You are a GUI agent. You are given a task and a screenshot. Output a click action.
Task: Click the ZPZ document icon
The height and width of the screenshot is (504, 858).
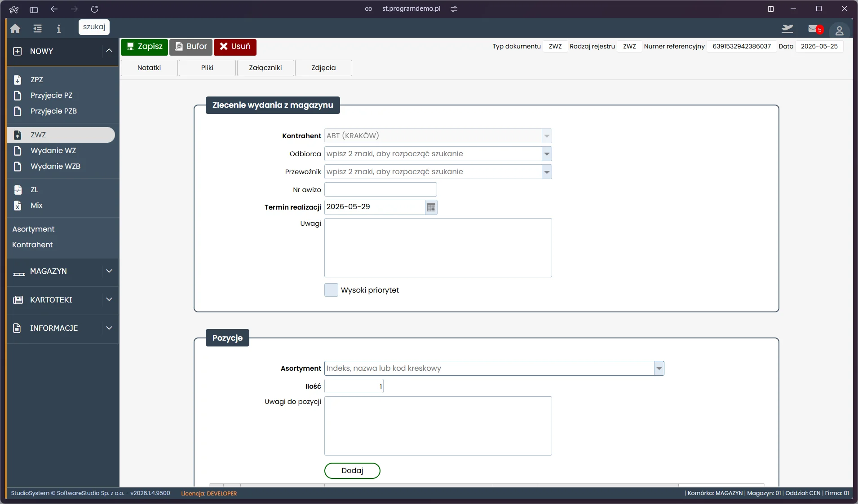[18, 79]
